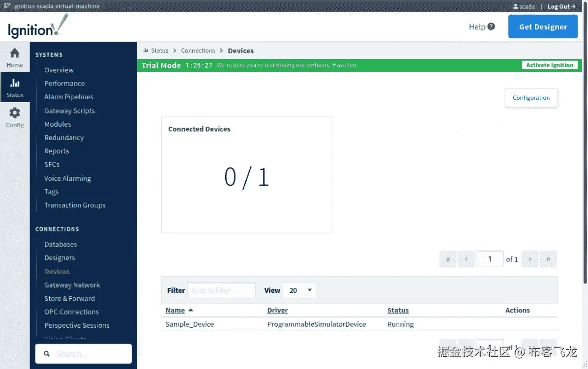Click the scada user icon

coord(516,6)
